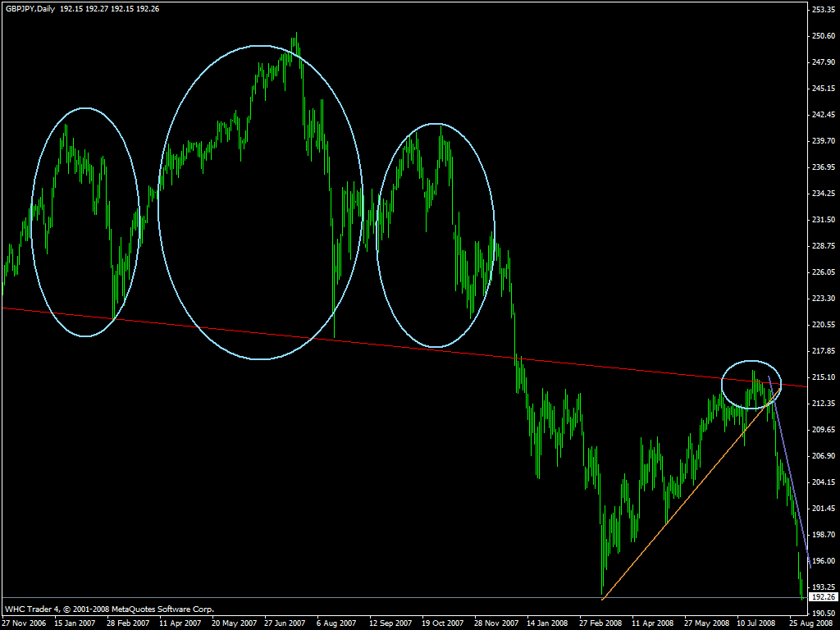Click the 250.60 price axis label
Image resolution: width=840 pixels, height=630 pixels.
(824, 36)
